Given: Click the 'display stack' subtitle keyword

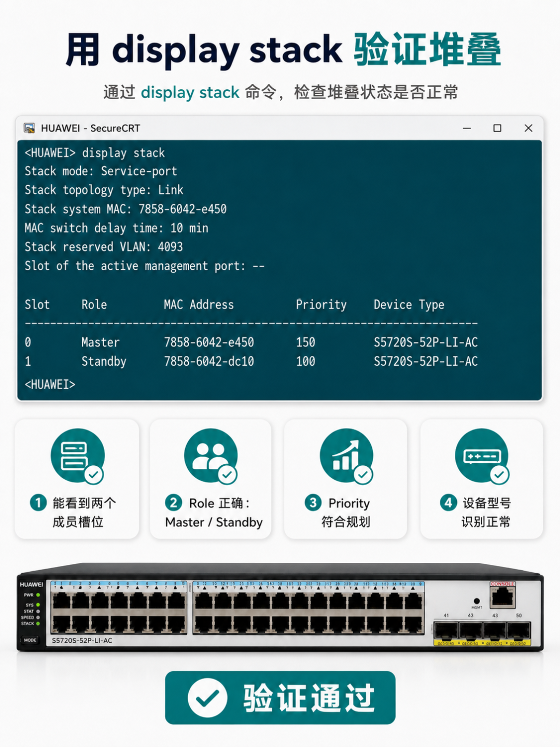Looking at the screenshot, I should (x=190, y=92).
